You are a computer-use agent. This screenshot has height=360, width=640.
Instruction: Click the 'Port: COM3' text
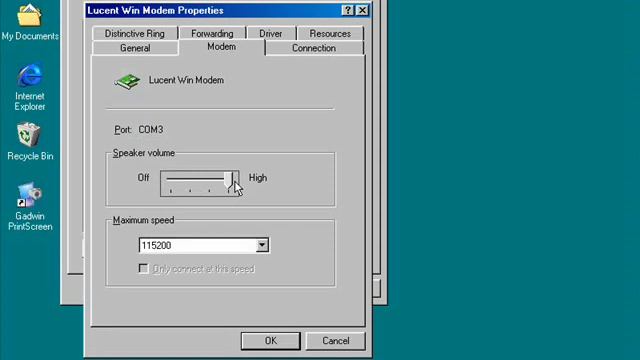pyautogui.click(x=139, y=130)
